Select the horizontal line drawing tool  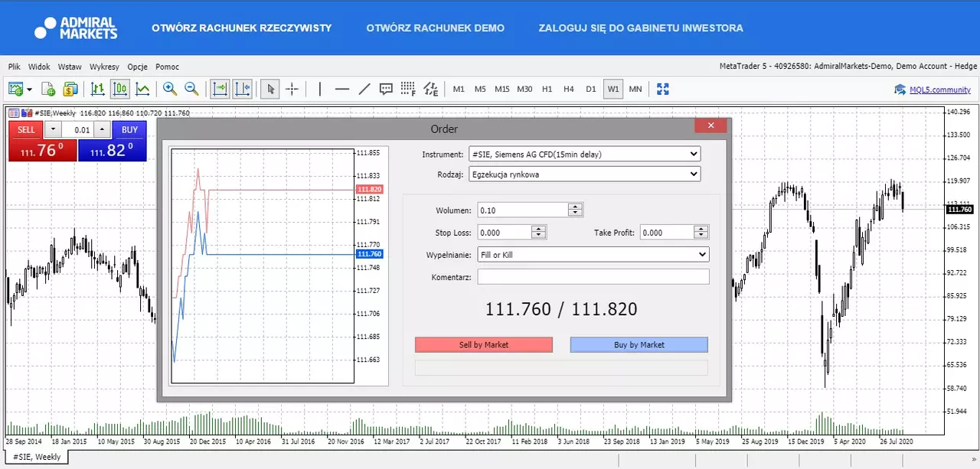coord(342,89)
